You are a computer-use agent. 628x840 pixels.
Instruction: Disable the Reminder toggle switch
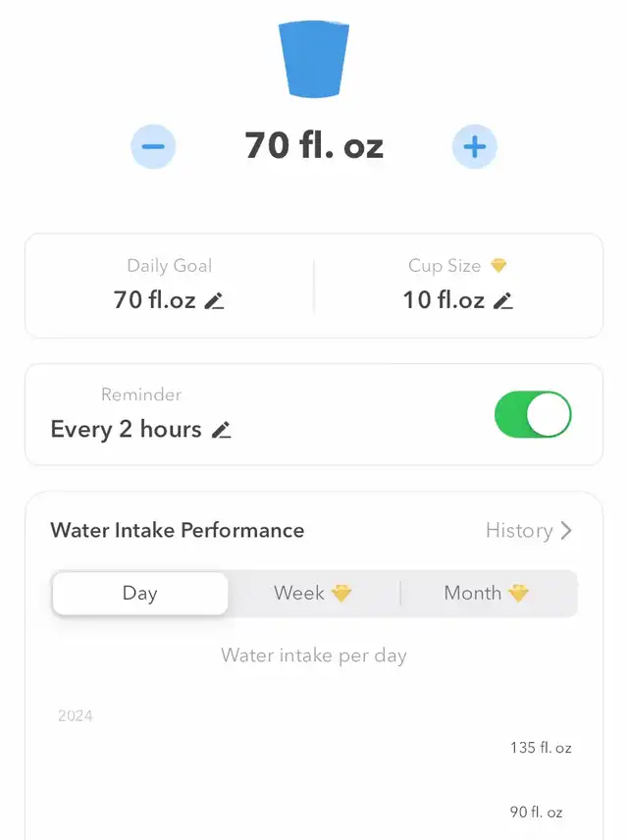coord(533,414)
